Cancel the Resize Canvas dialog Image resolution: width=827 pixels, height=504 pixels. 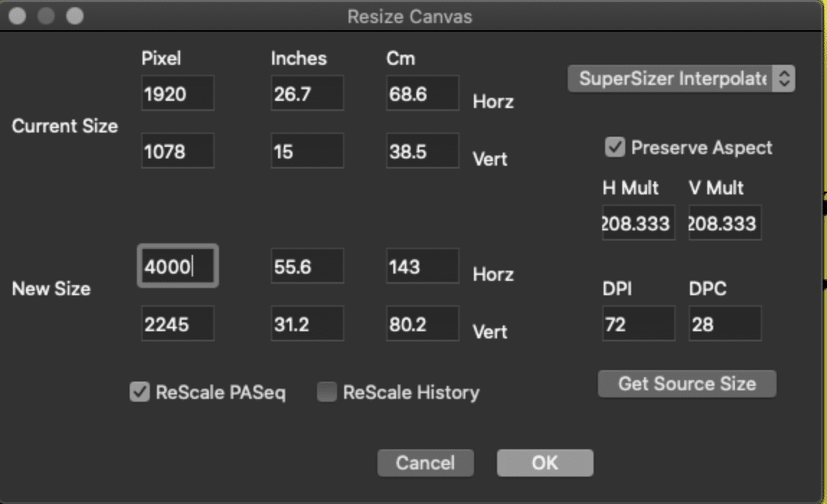[425, 463]
